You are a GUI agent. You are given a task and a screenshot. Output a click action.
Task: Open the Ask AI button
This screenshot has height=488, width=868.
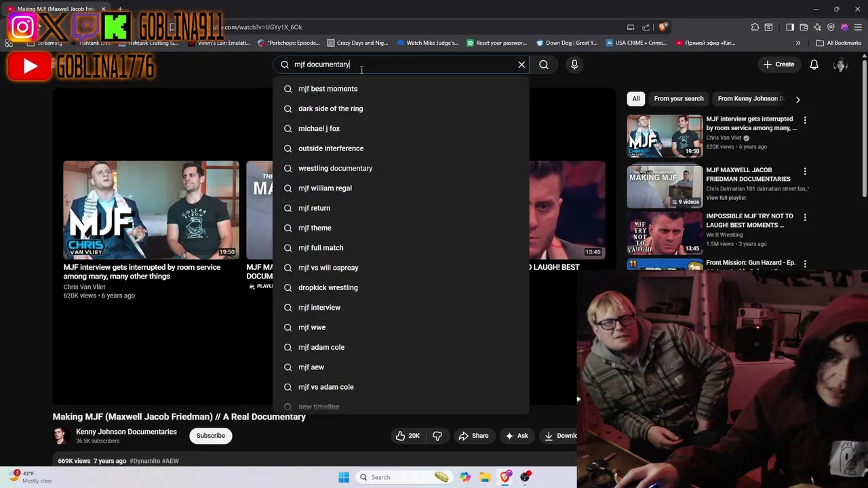(517, 436)
